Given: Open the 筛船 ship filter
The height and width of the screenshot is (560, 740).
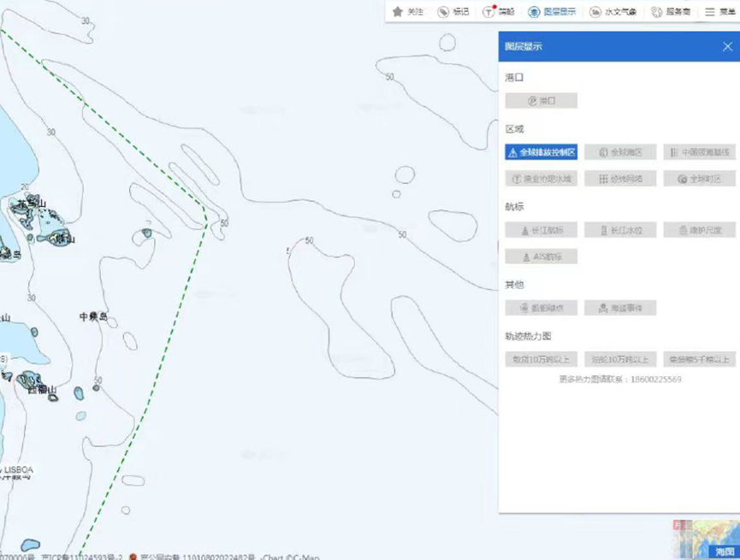Looking at the screenshot, I should pyautogui.click(x=499, y=12).
